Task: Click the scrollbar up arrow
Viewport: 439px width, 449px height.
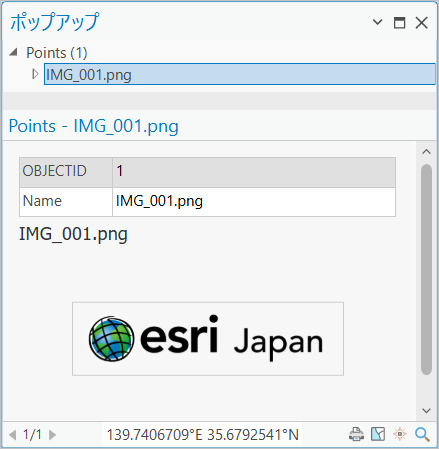Action: click(x=426, y=152)
